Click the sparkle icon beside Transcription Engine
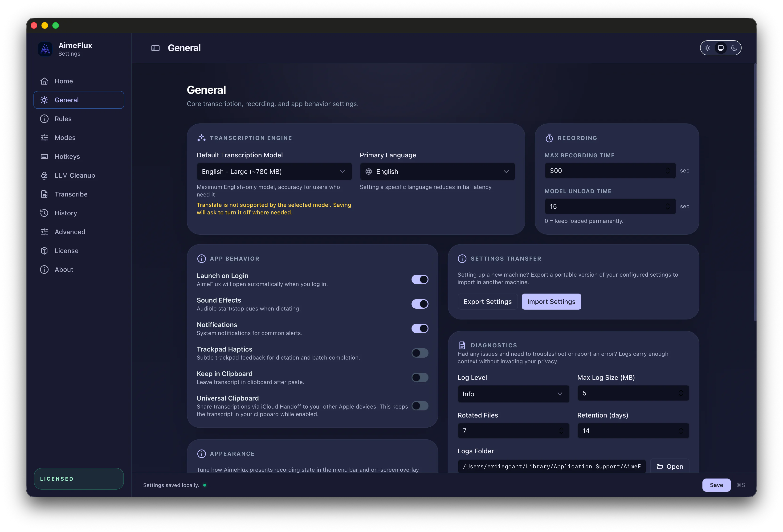 [x=201, y=138]
